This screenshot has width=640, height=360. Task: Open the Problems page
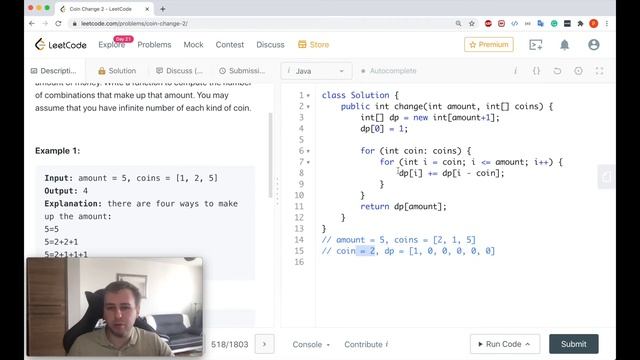click(x=154, y=45)
